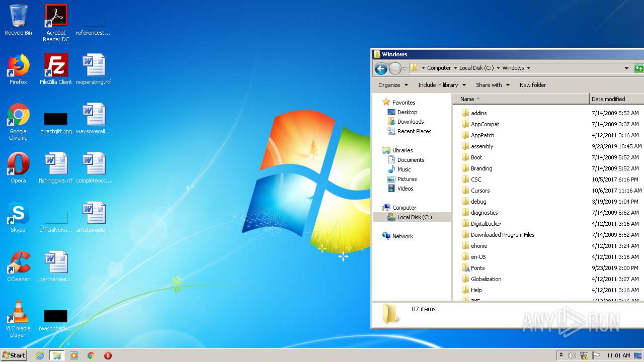Select the completeoct... document icon
Image resolution: width=644 pixels, height=362 pixels.
[x=94, y=168]
